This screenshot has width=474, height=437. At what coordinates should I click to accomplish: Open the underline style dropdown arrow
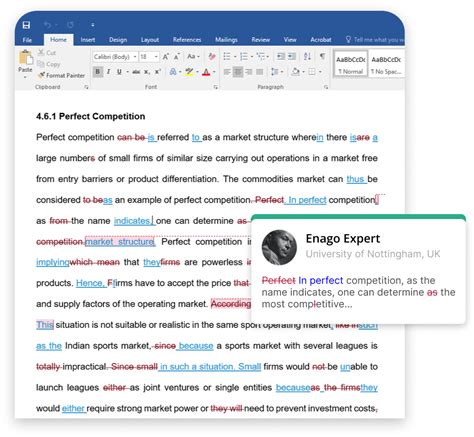point(127,72)
